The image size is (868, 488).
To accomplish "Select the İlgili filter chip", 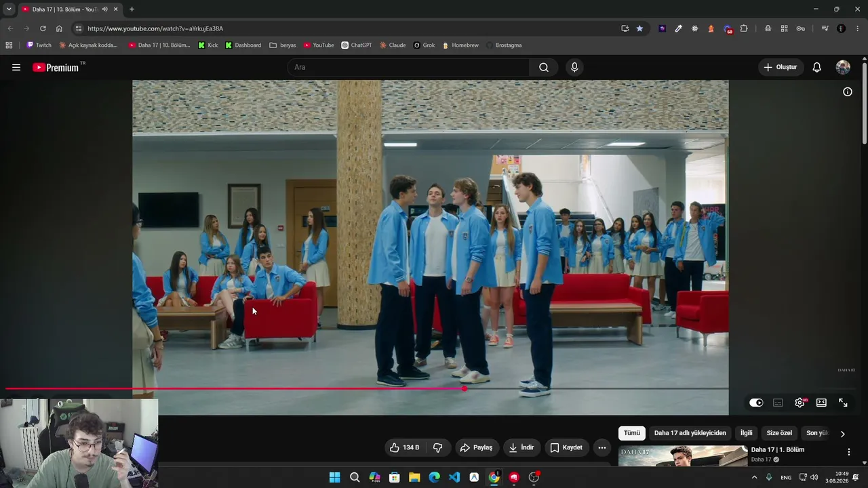I will [746, 433].
